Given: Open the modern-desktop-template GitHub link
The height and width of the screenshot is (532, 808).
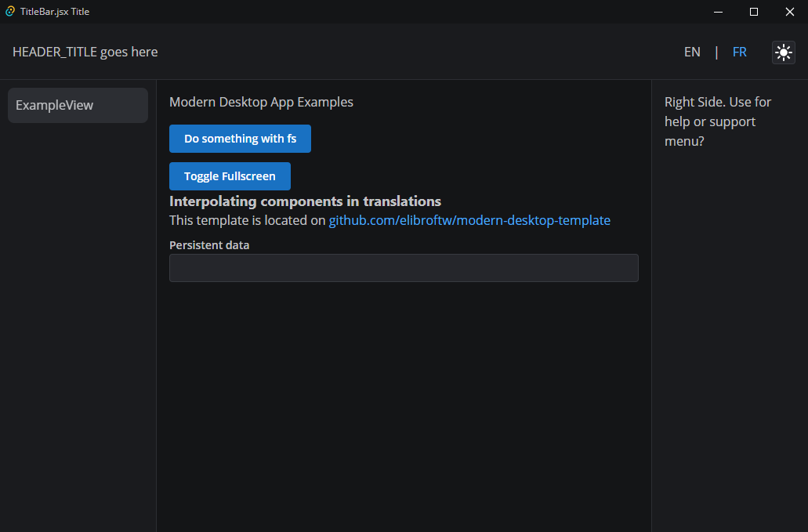Looking at the screenshot, I should click(469, 220).
